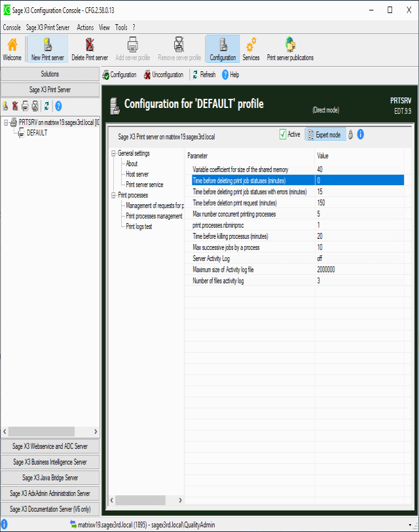
Task: Click small remove profile icon in left panel
Action: coord(35,106)
